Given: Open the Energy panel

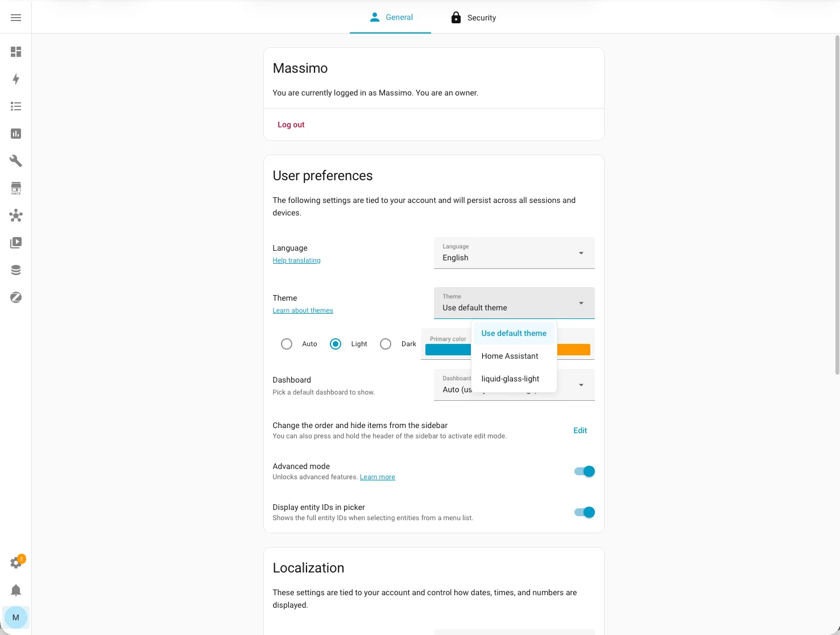Looking at the screenshot, I should [x=15, y=80].
